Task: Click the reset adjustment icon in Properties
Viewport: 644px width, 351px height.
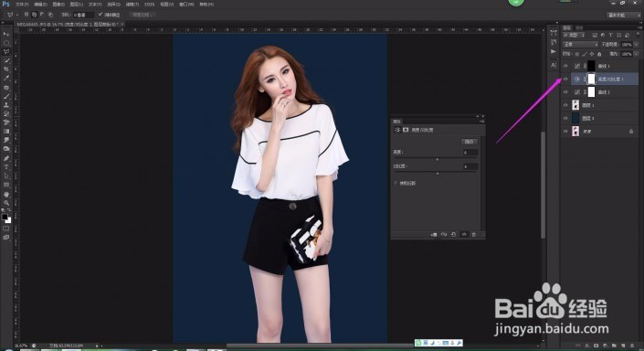Action: coord(453,234)
